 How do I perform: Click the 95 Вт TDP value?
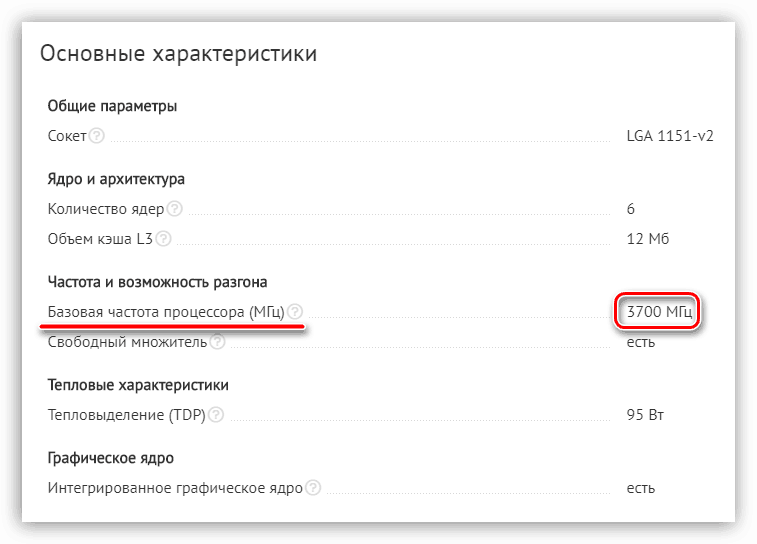pos(645,415)
